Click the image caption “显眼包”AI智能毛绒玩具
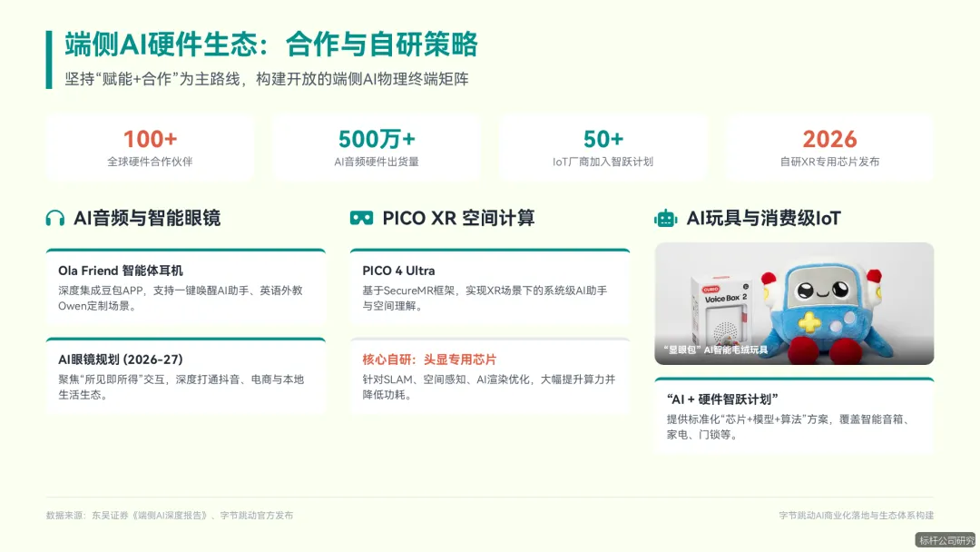This screenshot has height=552, width=980. pyautogui.click(x=716, y=350)
